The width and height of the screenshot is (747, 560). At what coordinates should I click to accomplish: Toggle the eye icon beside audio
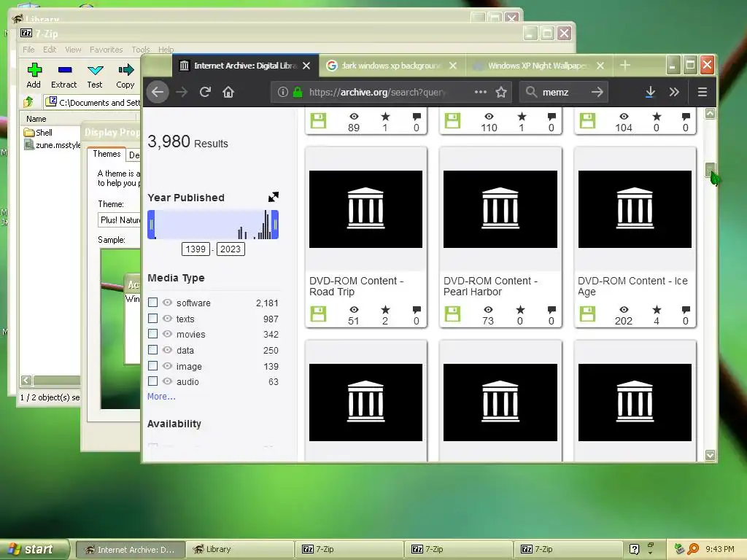pyautogui.click(x=167, y=381)
